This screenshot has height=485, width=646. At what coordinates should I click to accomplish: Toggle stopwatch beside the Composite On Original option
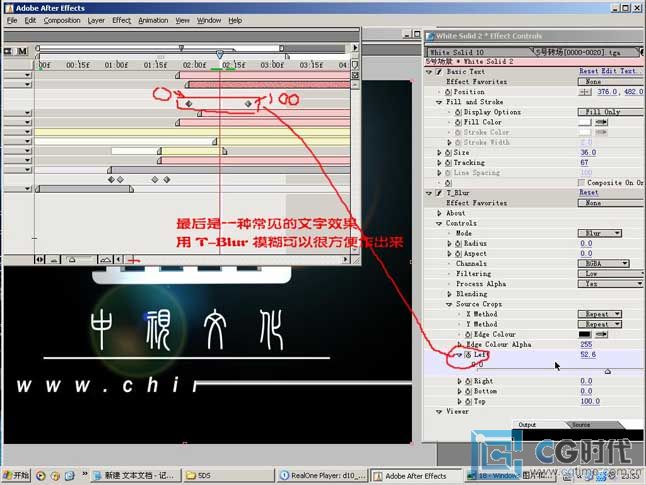448,183
